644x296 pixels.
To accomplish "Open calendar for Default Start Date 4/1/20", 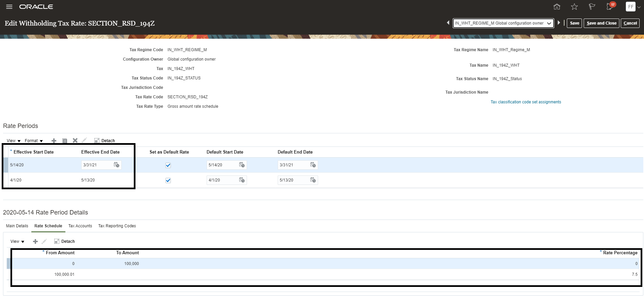I will (242, 180).
